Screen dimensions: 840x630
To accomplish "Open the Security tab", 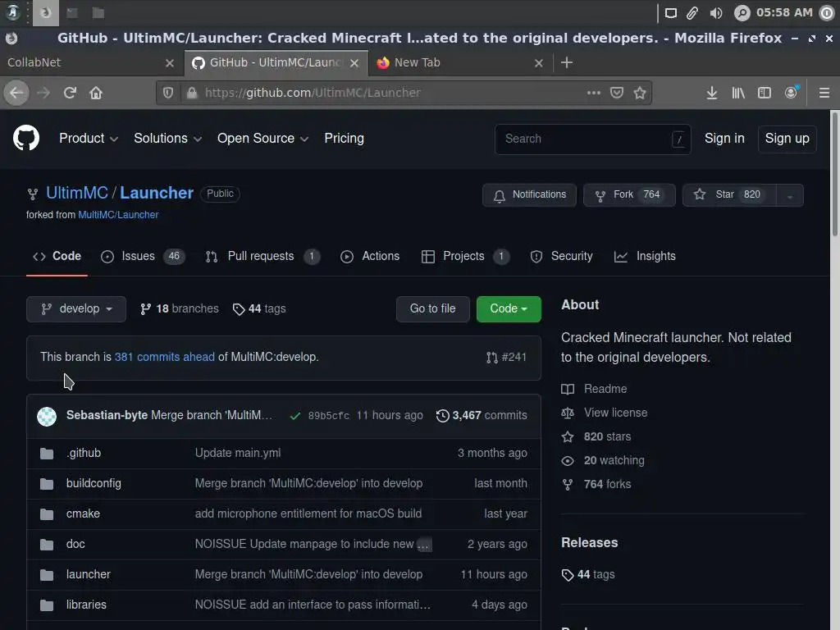I will click(x=561, y=256).
